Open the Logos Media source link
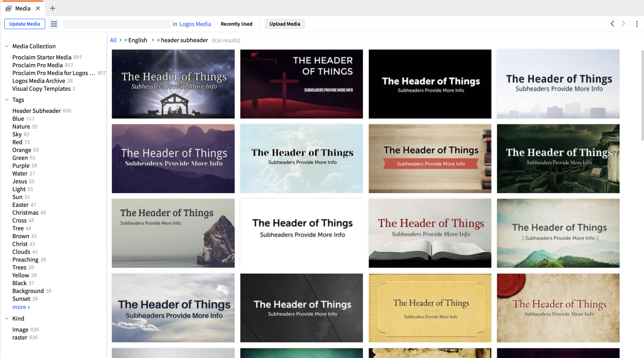644x358 pixels. [195, 24]
